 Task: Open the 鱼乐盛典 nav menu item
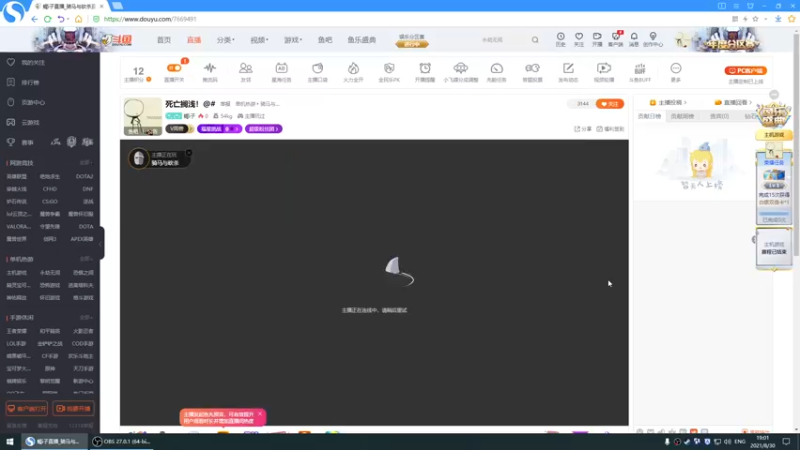362,40
